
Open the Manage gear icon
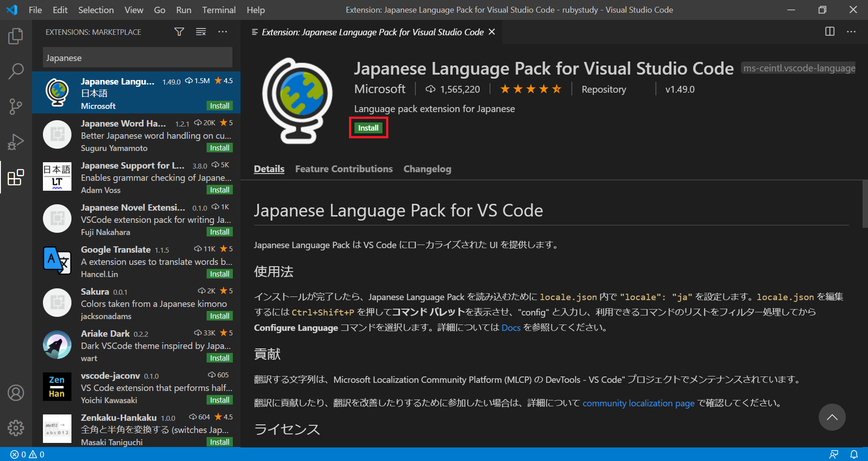coord(16,428)
